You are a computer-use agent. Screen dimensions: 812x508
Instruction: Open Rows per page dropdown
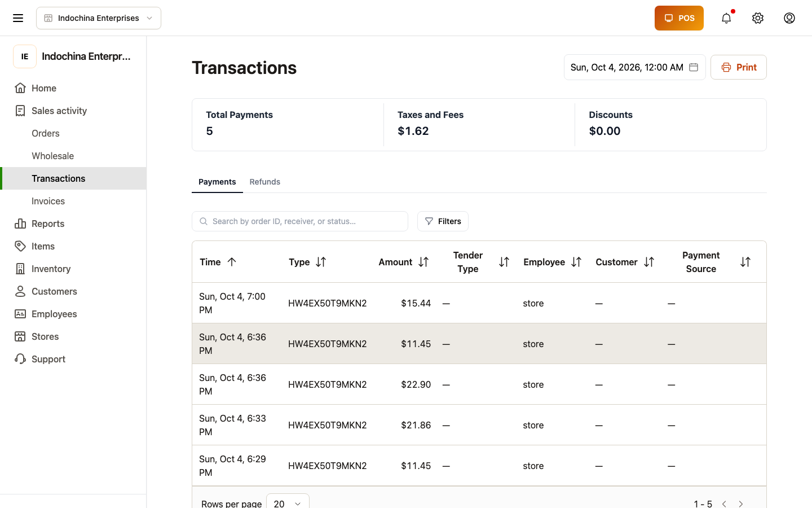[288, 502]
